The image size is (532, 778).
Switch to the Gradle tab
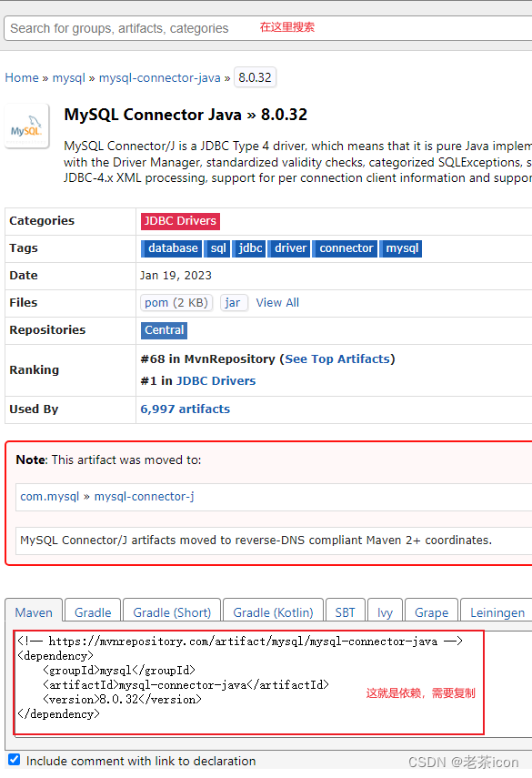point(93,612)
